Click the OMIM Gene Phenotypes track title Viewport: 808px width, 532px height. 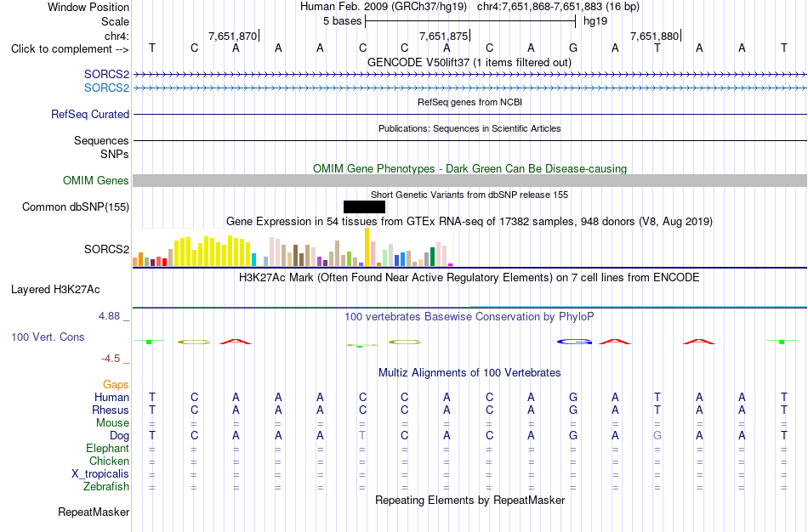(x=470, y=168)
